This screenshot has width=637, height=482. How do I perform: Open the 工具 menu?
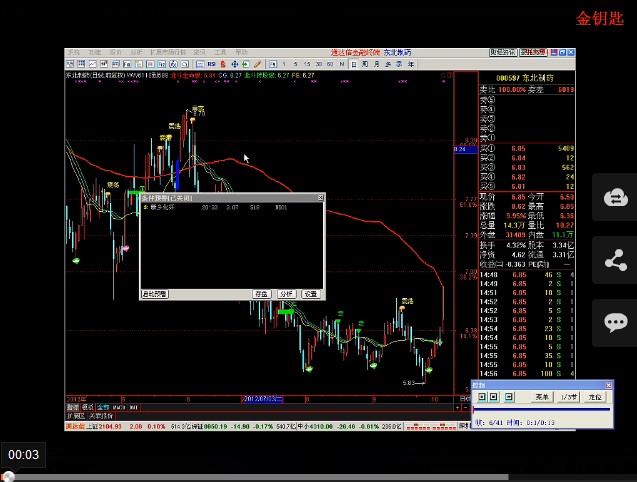click(220, 52)
